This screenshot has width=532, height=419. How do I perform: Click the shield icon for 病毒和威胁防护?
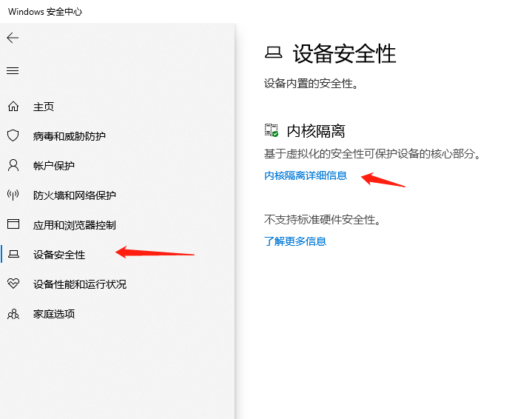pos(13,135)
